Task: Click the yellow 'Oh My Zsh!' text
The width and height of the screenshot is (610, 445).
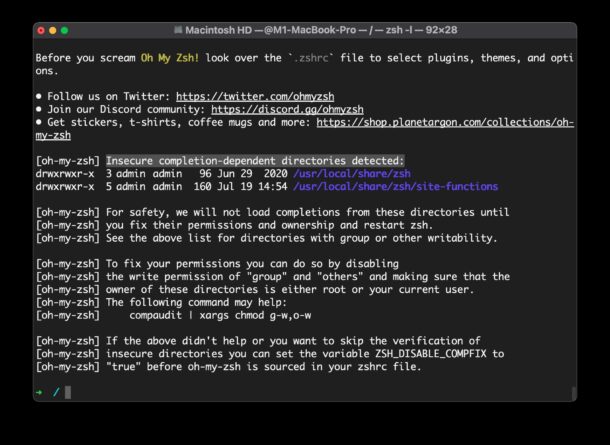Action: tap(170, 58)
